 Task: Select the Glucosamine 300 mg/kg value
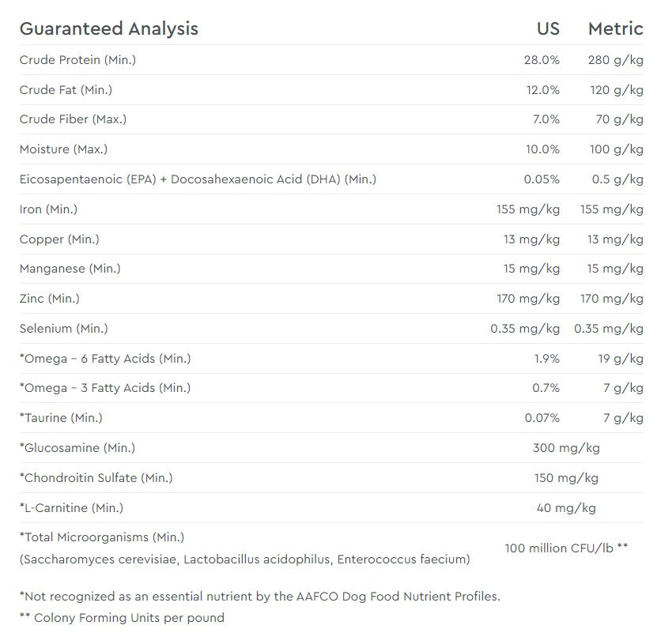[566, 448]
